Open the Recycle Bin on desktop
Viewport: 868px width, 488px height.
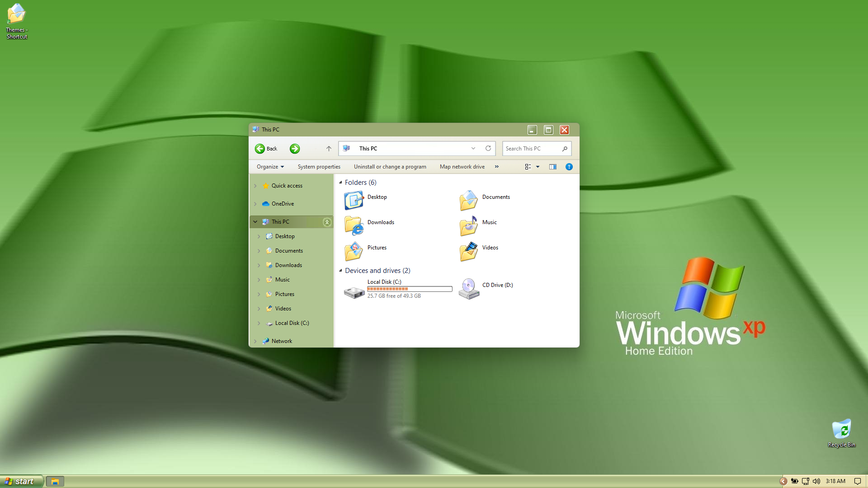pyautogui.click(x=841, y=430)
